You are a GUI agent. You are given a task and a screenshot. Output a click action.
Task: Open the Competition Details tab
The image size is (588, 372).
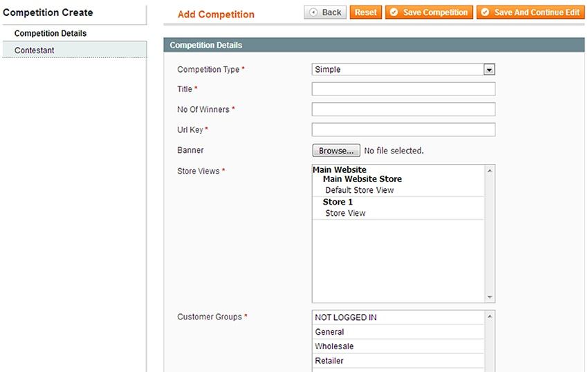[50, 33]
